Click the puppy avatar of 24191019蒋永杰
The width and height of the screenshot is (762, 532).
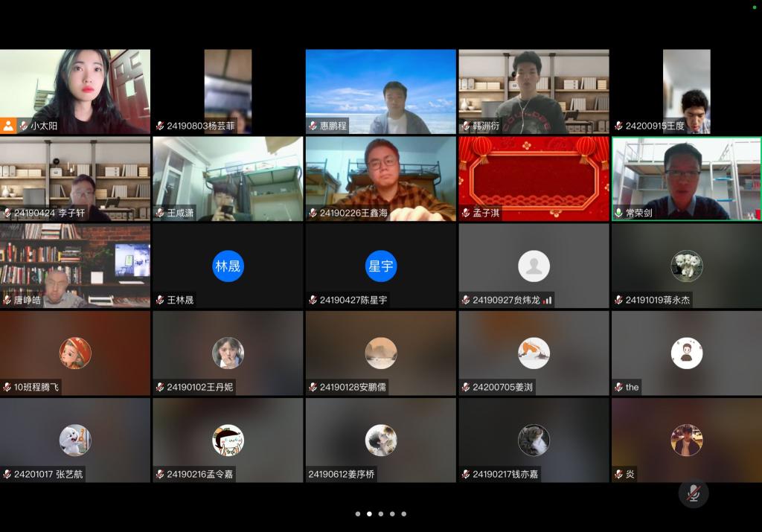(686, 266)
